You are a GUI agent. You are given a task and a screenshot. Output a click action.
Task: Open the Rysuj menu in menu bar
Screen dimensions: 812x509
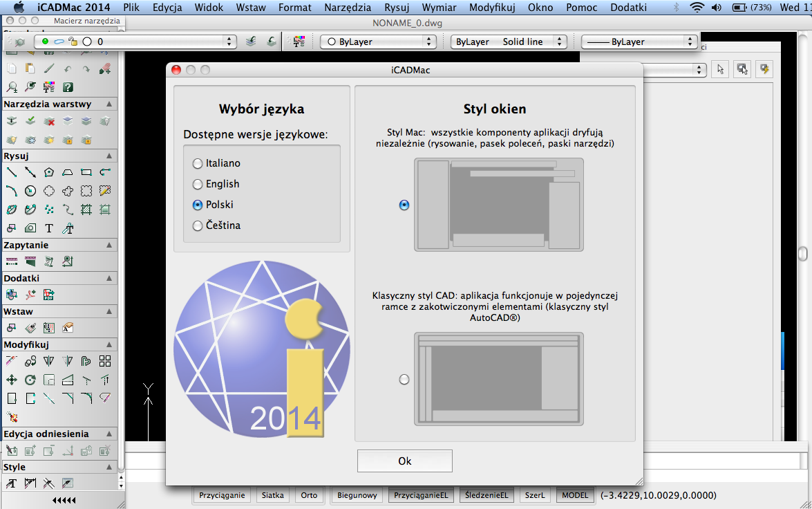tap(396, 8)
